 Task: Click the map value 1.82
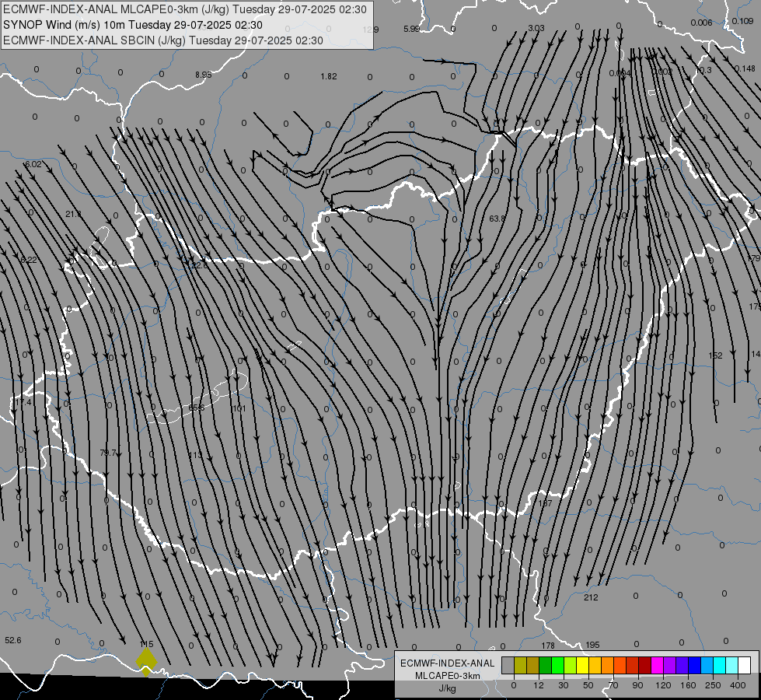pyautogui.click(x=329, y=76)
